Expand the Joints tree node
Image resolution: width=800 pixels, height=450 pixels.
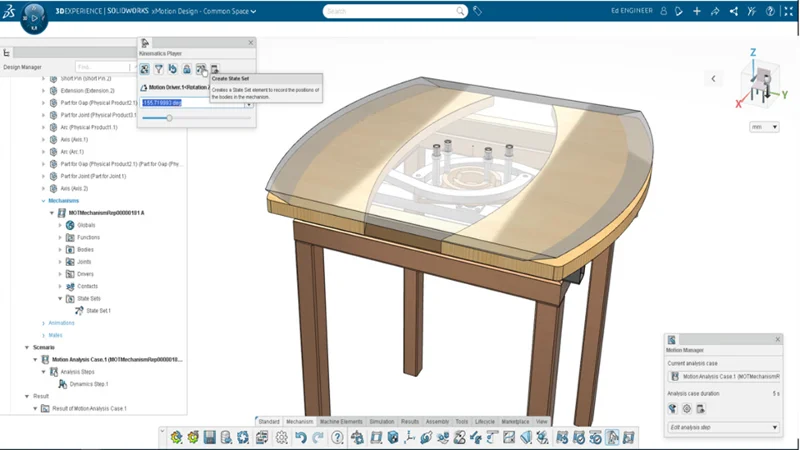(x=60, y=262)
